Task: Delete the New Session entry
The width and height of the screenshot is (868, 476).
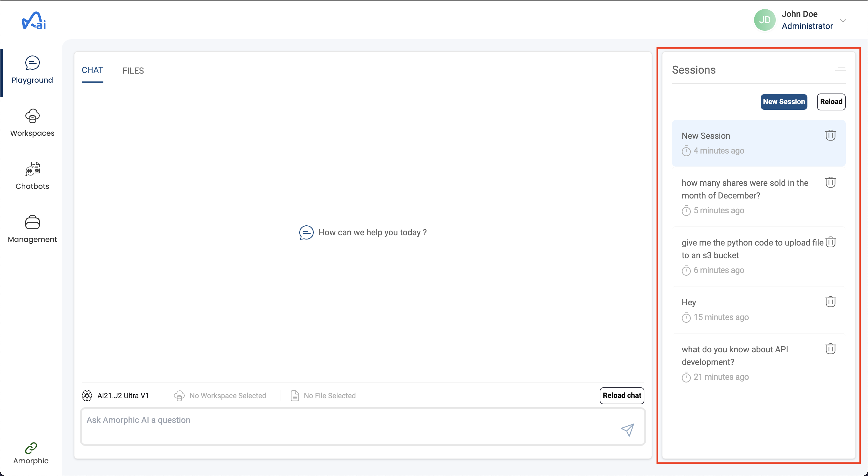Action: [x=830, y=135]
